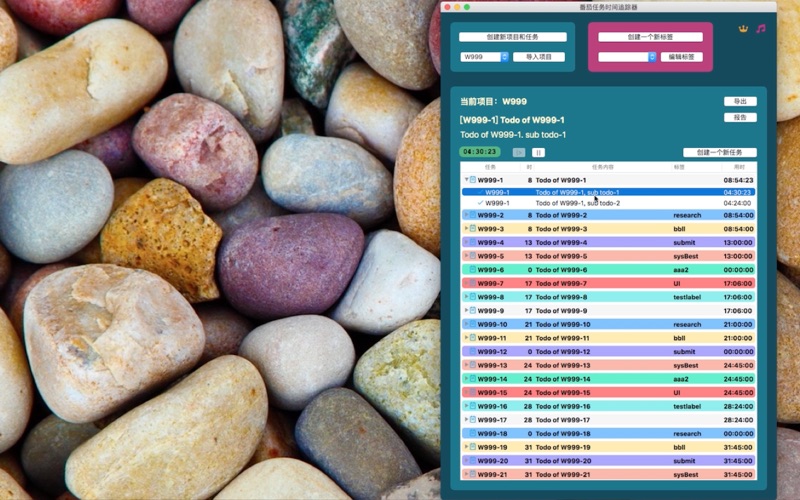Click the 导出 export button
Image resolution: width=800 pixels, height=500 pixels.
pos(740,101)
